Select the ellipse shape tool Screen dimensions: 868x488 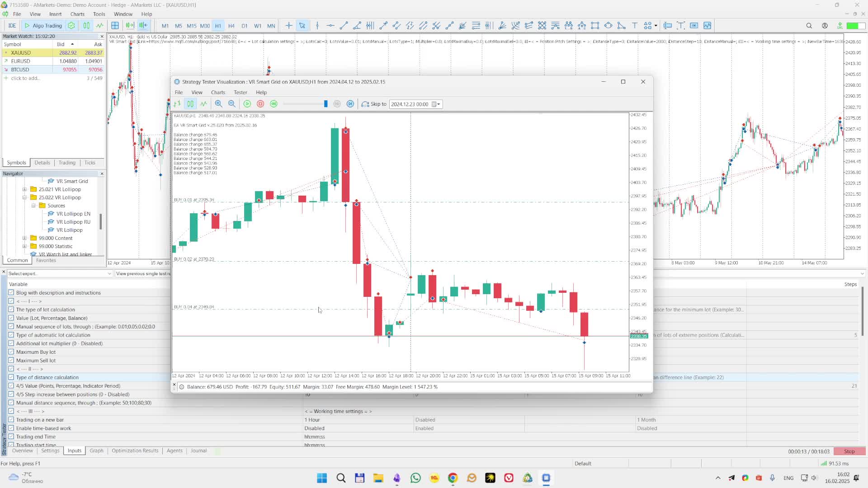click(x=609, y=26)
